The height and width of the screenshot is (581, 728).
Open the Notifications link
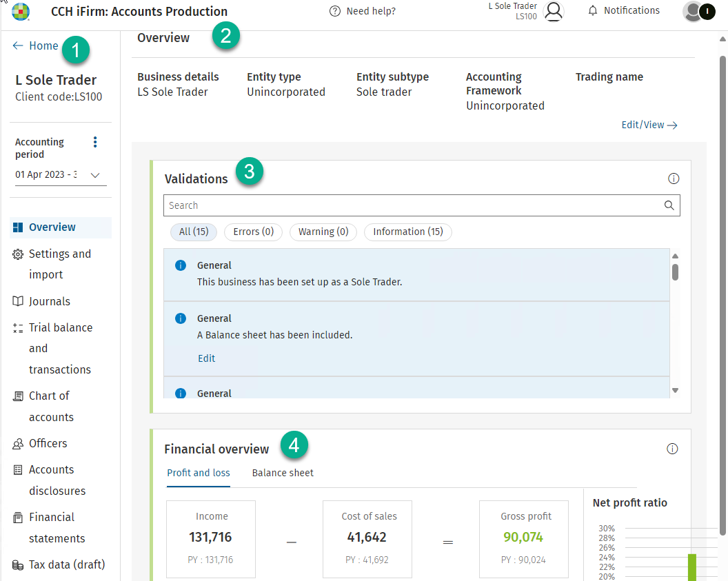[x=631, y=10]
